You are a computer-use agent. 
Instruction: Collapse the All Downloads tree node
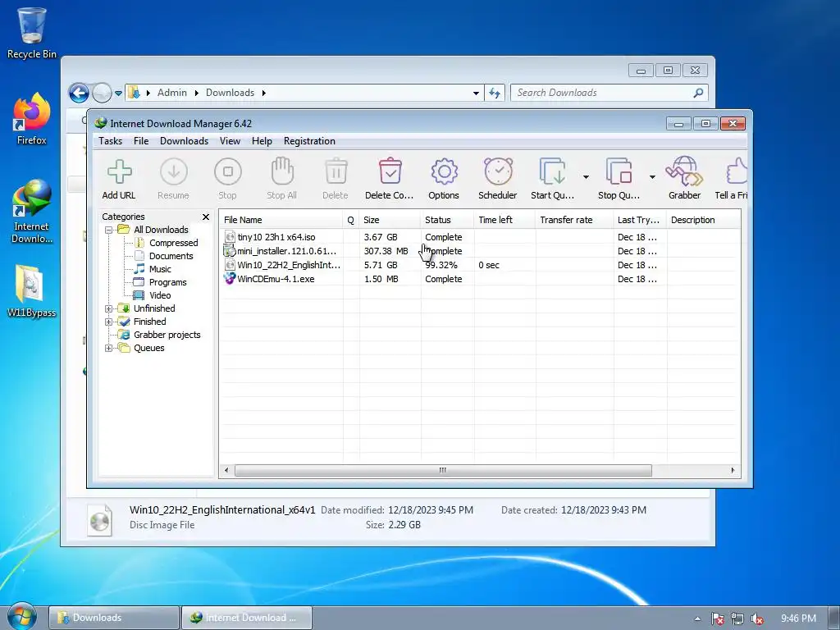click(109, 230)
